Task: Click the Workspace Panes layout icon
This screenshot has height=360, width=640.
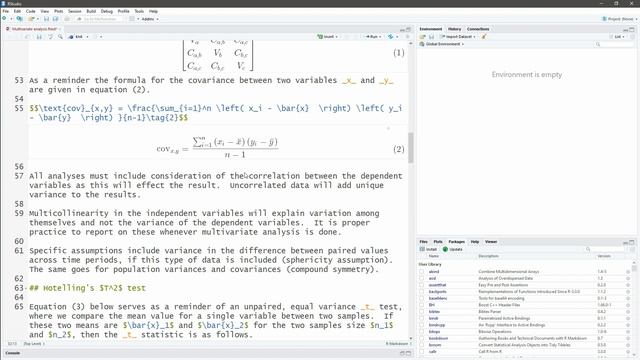Action: 132,19
